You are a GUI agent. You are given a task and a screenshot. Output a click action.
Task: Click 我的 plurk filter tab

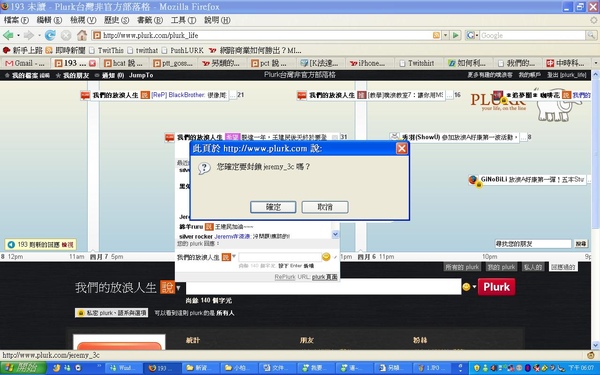click(x=501, y=267)
